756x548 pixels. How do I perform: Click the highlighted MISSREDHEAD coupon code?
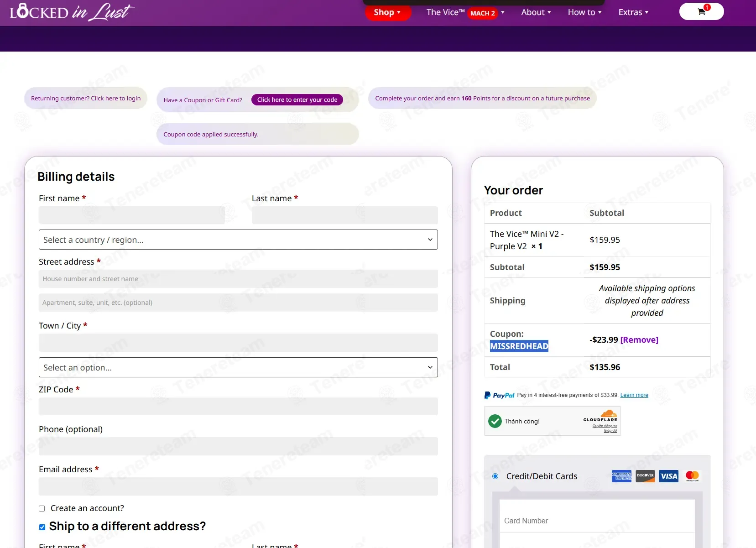point(519,346)
